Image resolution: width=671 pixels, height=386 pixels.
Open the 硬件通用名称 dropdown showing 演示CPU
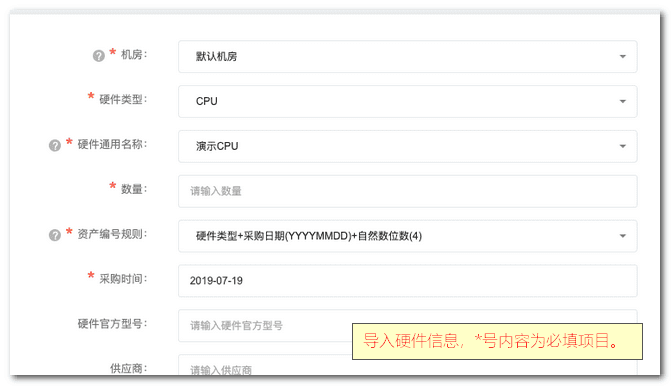(407, 146)
